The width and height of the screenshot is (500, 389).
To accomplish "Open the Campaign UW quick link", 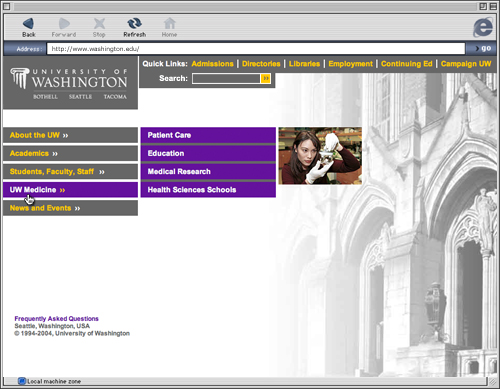I will tap(466, 64).
